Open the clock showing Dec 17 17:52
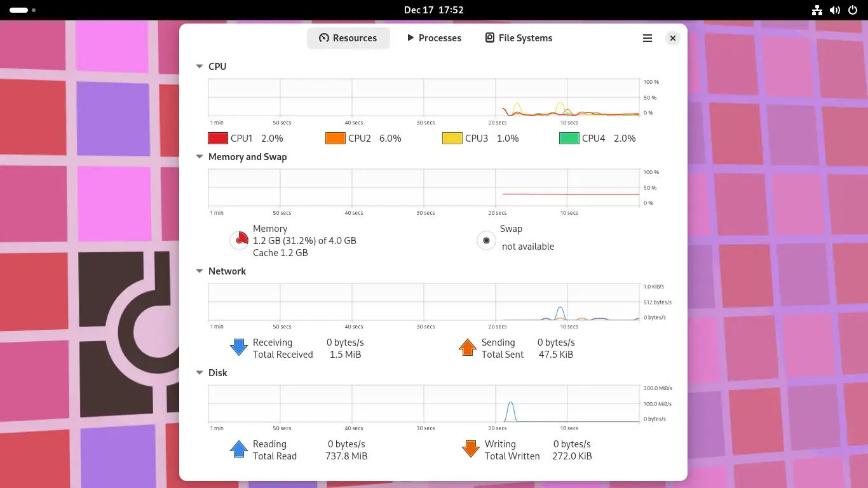The height and width of the screenshot is (488, 868). pyautogui.click(x=433, y=10)
